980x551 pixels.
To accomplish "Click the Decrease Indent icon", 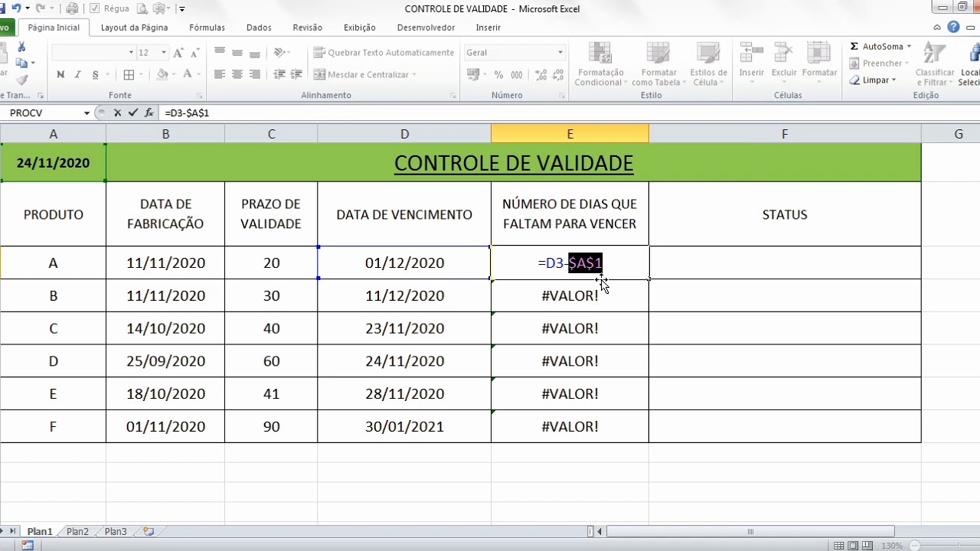I will click(279, 74).
